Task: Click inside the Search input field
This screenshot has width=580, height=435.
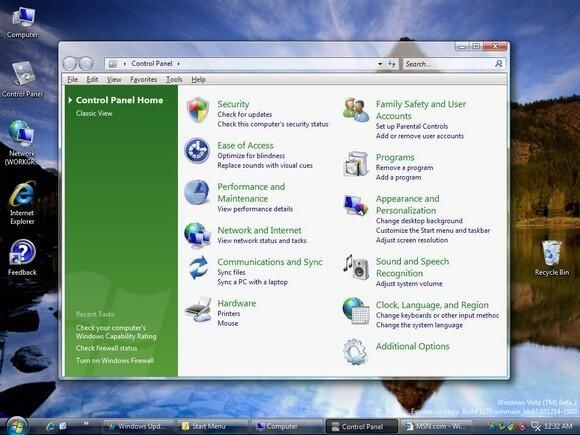Action: pyautogui.click(x=448, y=64)
